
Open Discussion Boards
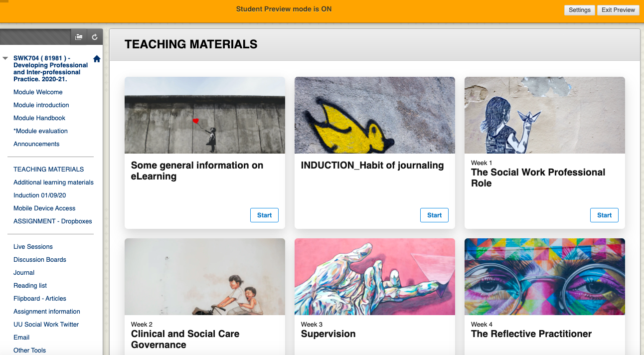pyautogui.click(x=40, y=260)
